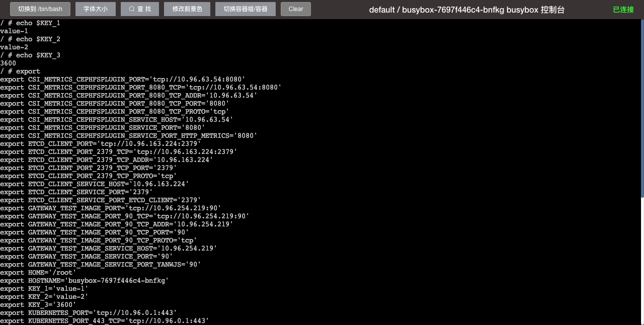Open the 字体大小 font size option
Viewport: 644px width, 325px height.
pyautogui.click(x=96, y=9)
